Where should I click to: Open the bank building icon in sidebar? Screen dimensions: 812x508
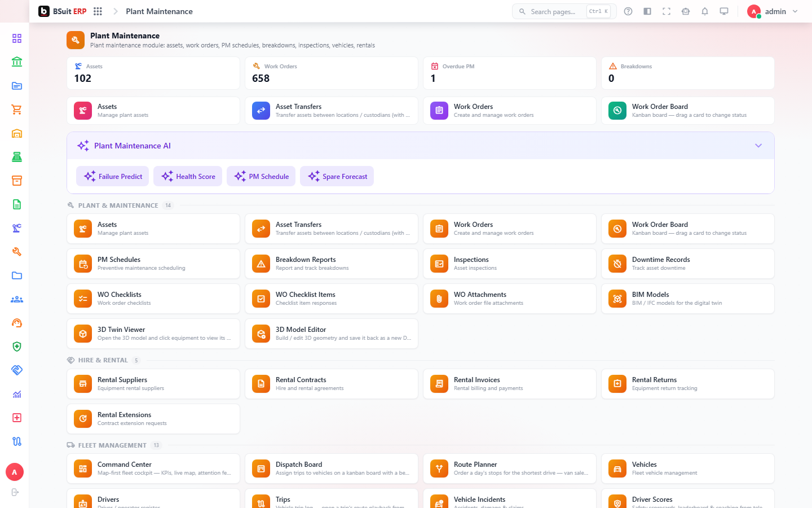(x=17, y=62)
